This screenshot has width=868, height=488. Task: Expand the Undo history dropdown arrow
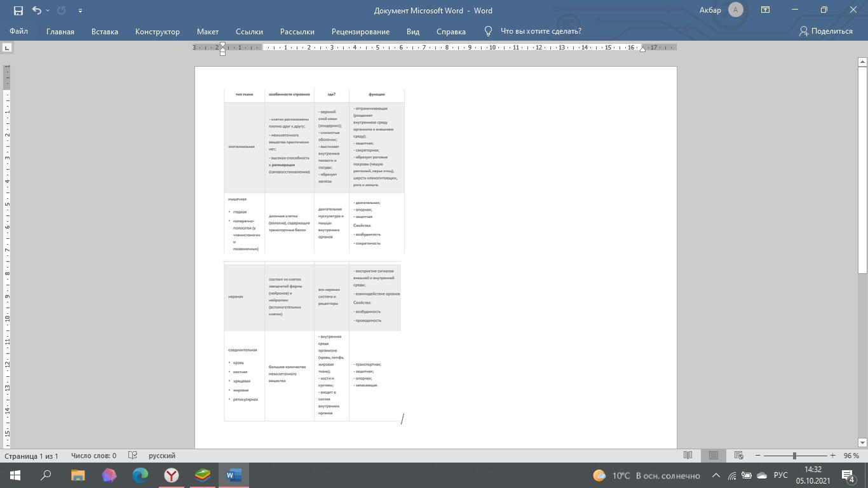point(48,11)
